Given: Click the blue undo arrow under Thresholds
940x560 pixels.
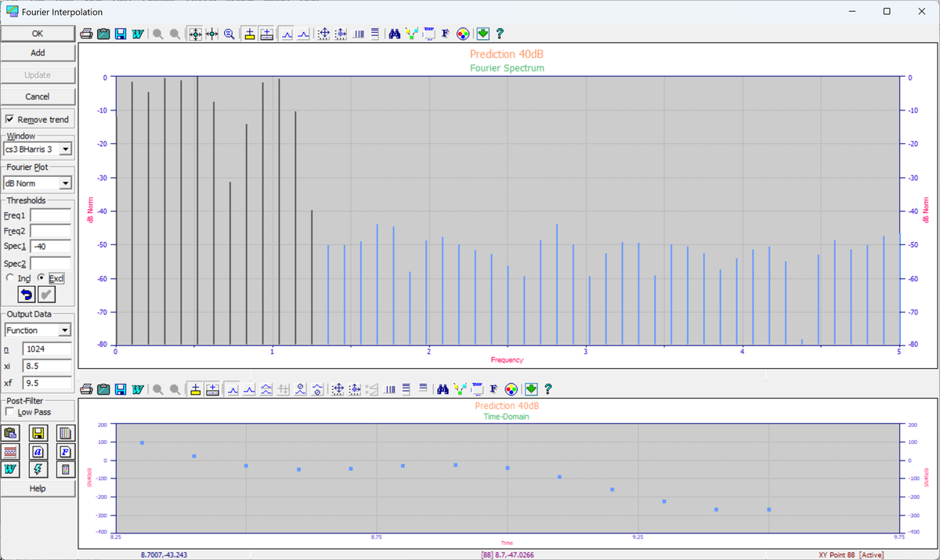Looking at the screenshot, I should click(x=27, y=294).
